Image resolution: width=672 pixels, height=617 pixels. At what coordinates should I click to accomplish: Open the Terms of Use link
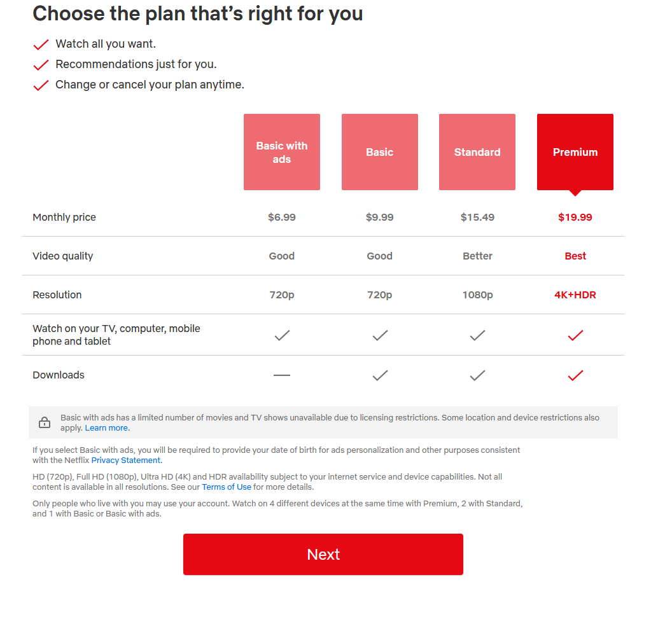coord(227,487)
